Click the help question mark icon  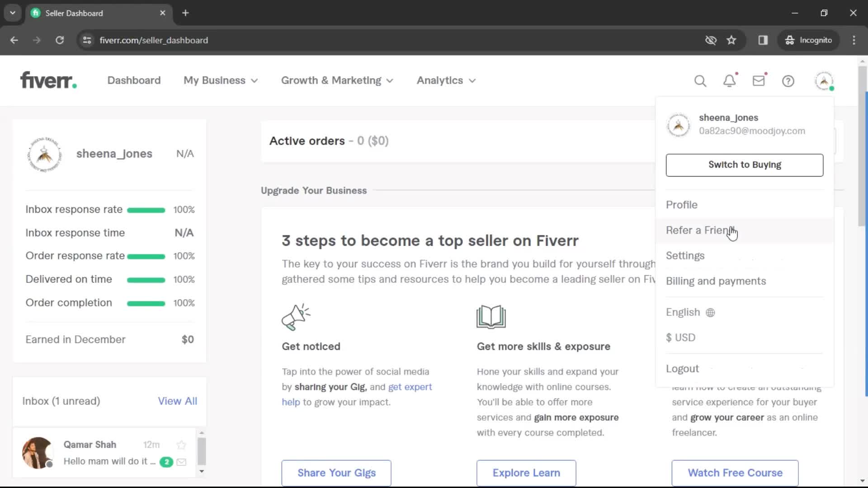pos(788,80)
